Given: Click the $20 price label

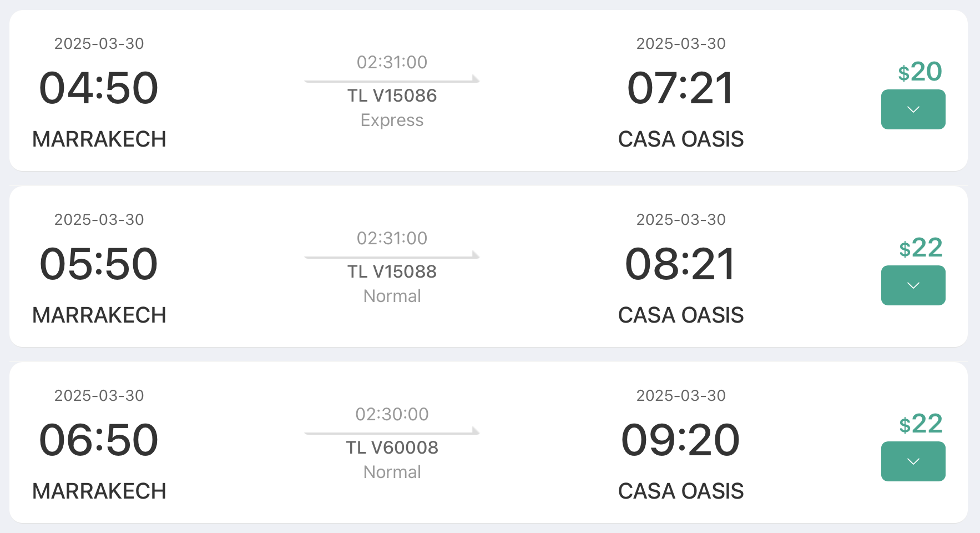Looking at the screenshot, I should 920,72.
